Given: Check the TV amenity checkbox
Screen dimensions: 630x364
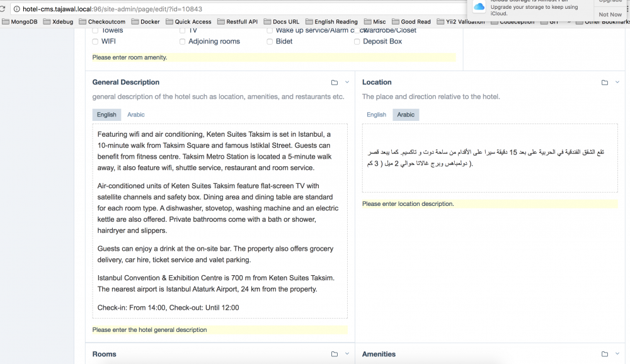Looking at the screenshot, I should 183,30.
